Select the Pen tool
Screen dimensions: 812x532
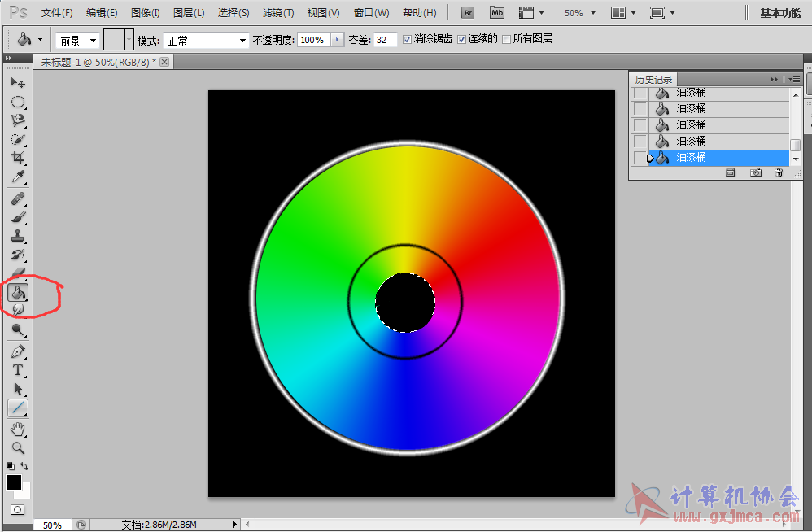click(18, 351)
